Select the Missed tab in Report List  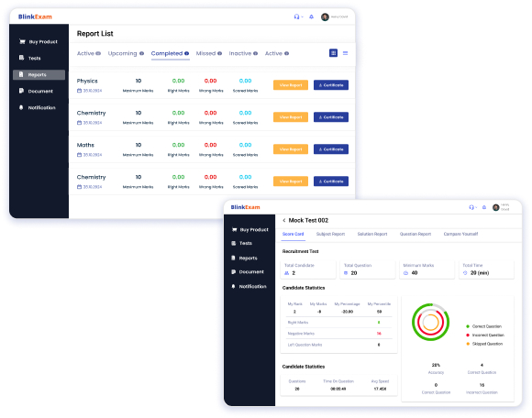tap(209, 53)
